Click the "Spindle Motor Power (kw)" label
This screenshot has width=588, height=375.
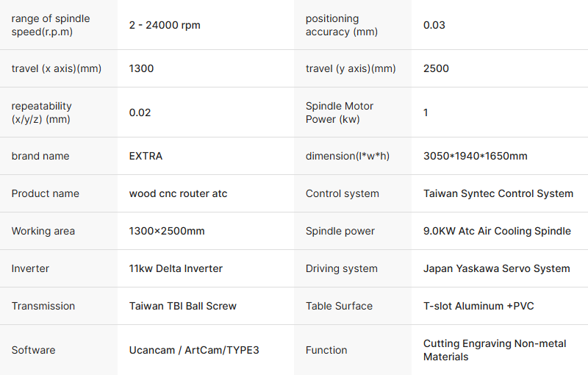[340, 113]
